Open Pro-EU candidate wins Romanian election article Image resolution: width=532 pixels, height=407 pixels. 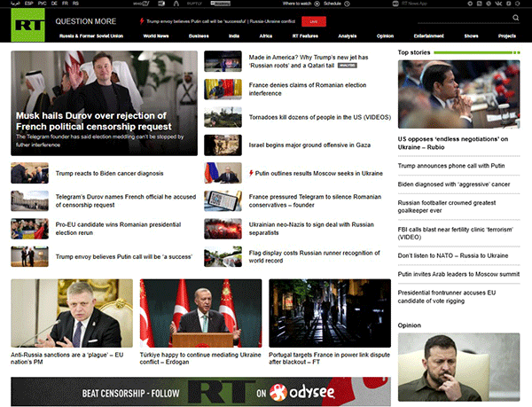118,229
